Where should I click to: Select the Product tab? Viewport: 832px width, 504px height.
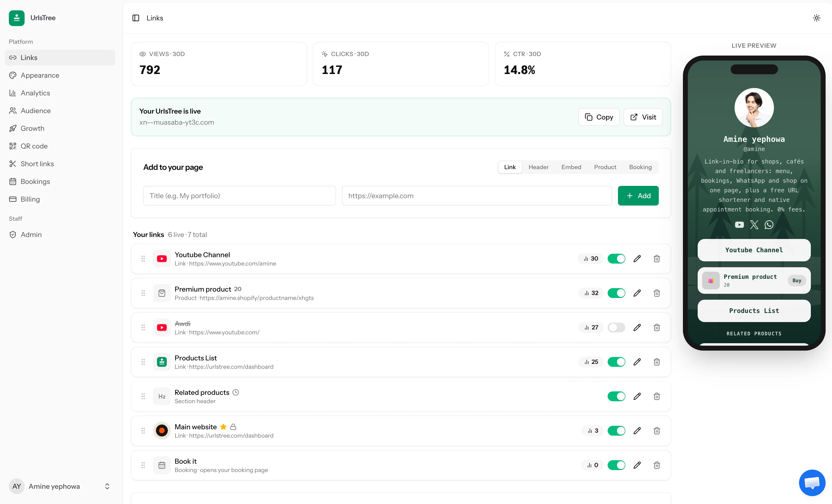(x=605, y=167)
